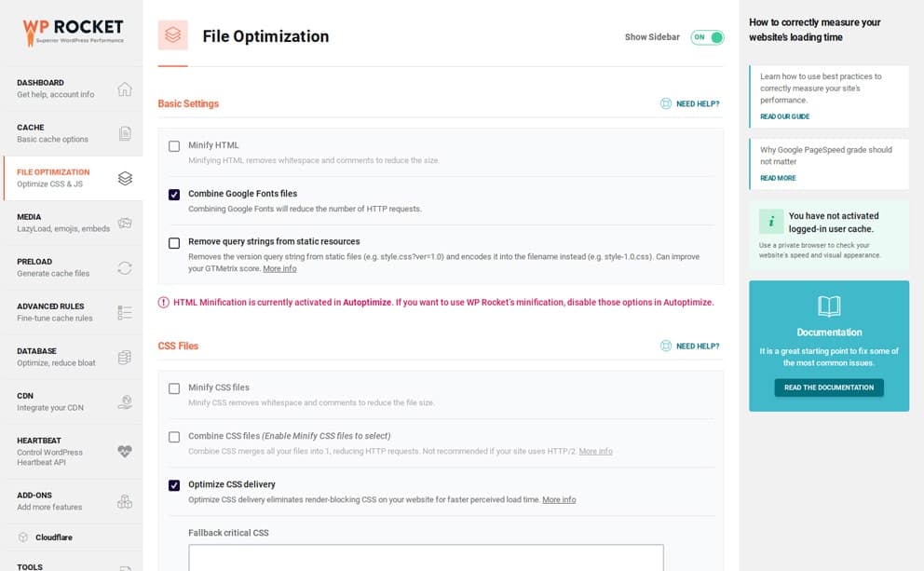
Task: Toggle the Show Sidebar switch off
Action: pyautogui.click(x=707, y=37)
